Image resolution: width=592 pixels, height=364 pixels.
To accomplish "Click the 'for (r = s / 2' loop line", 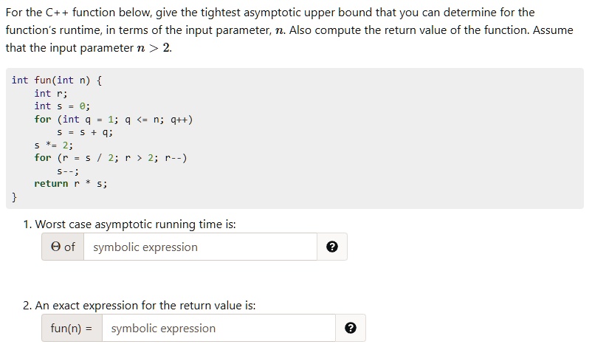I will 111,158.
